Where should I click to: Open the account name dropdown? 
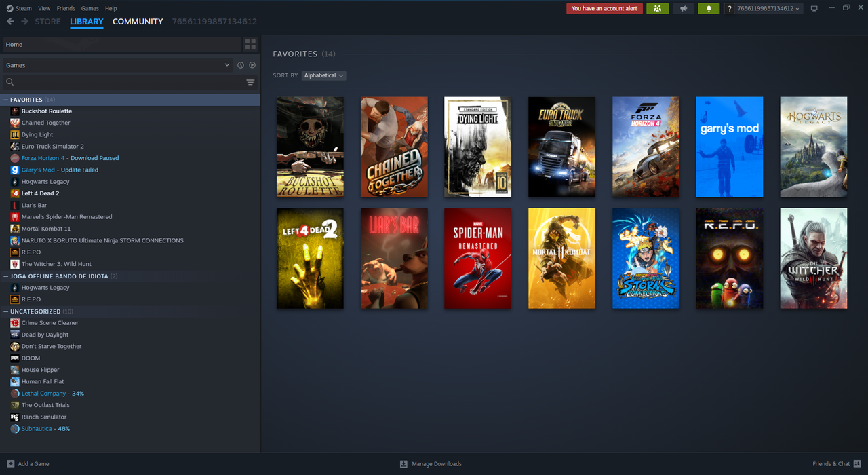click(x=768, y=8)
